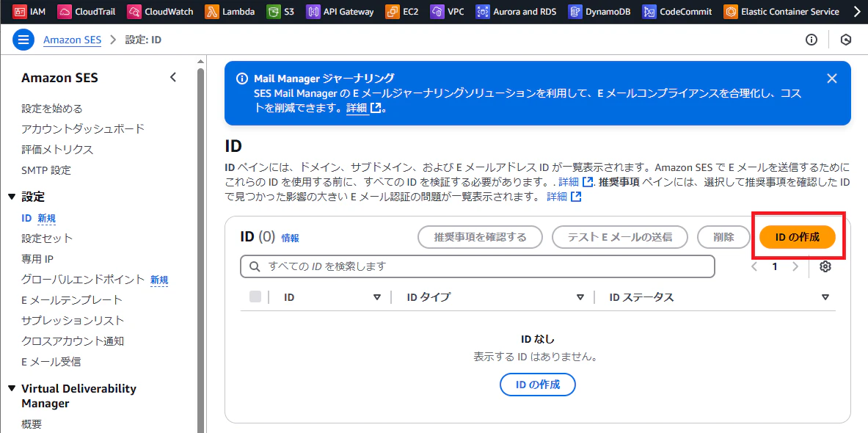This screenshot has height=433, width=868.
Task: Open Elastic Container Service shortcut icon
Action: pyautogui.click(x=730, y=11)
